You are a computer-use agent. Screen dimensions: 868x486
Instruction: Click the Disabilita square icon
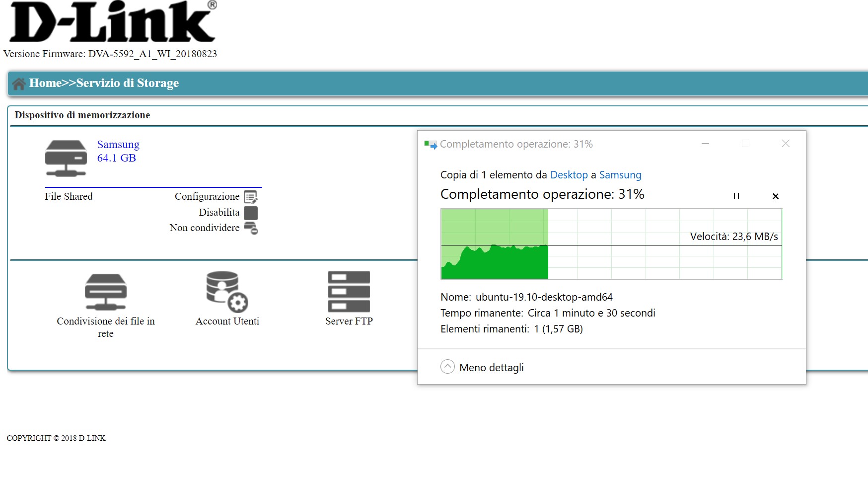click(251, 213)
